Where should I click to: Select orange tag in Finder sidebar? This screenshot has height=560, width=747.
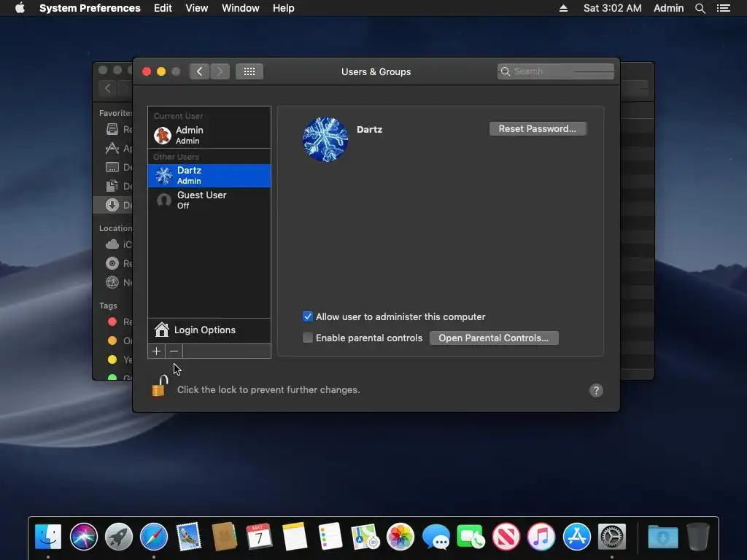(112, 341)
